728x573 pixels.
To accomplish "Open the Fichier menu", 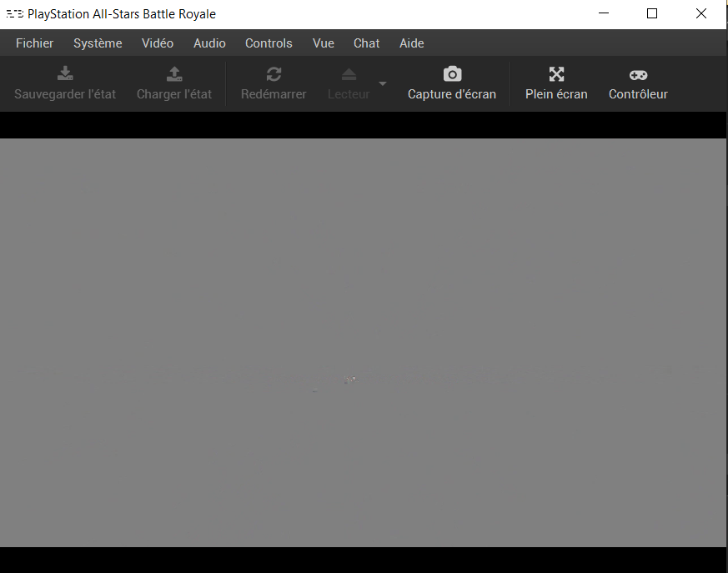I will pyautogui.click(x=34, y=43).
